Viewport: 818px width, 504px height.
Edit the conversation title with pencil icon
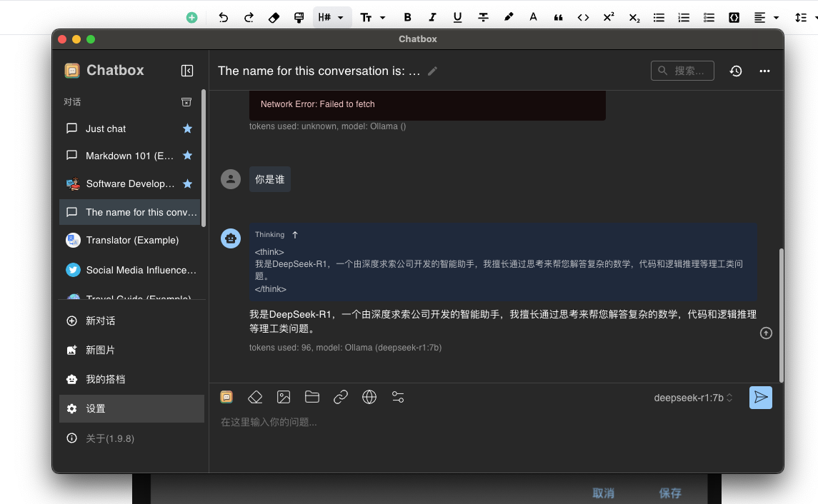(x=432, y=71)
